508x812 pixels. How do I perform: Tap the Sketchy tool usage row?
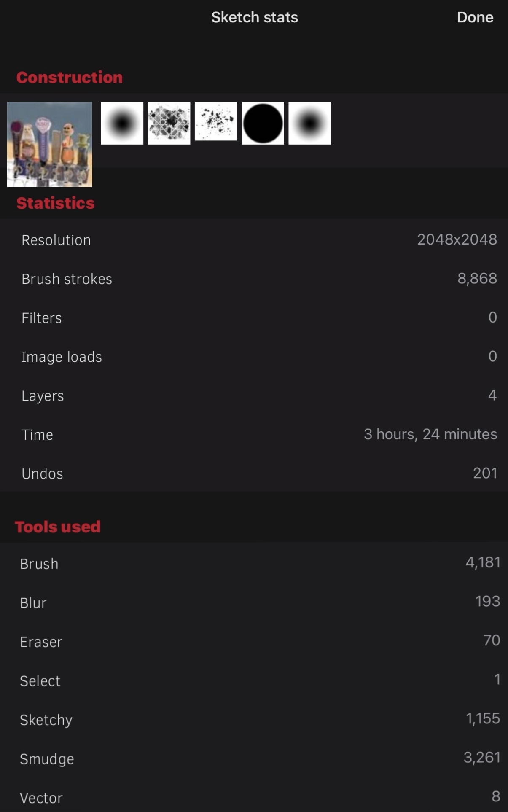click(254, 719)
